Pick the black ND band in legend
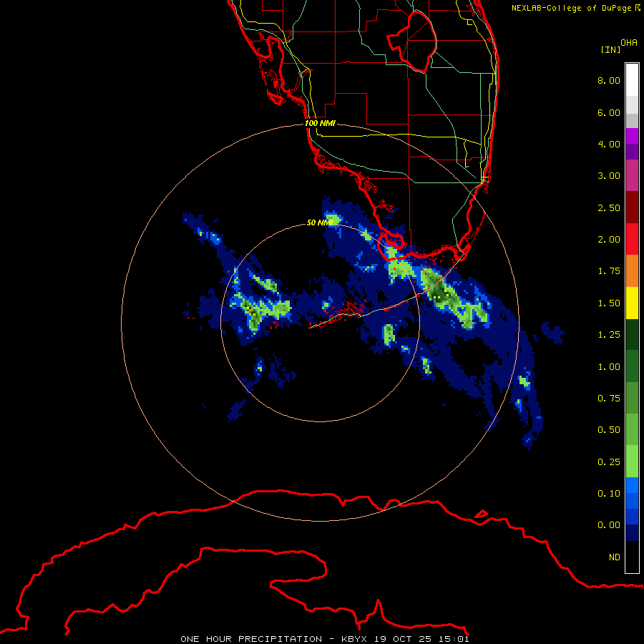This screenshot has height=644, width=644. tap(632, 557)
